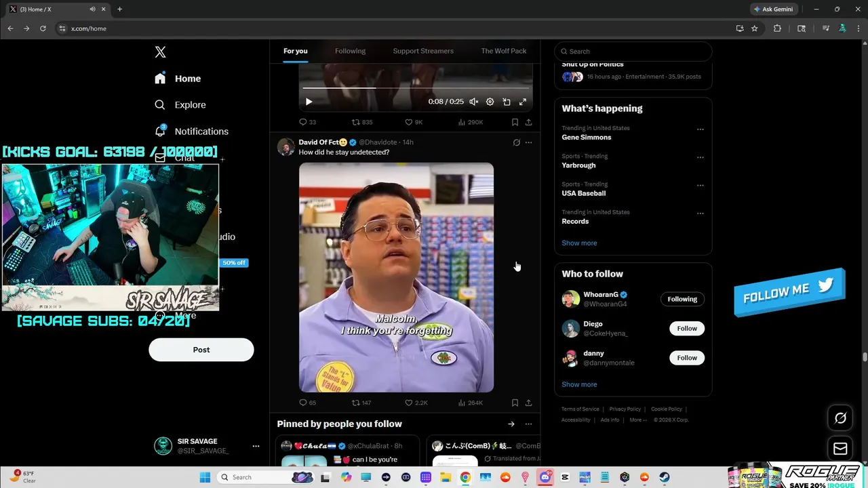Open Gene Simmons trend options

coord(701,129)
